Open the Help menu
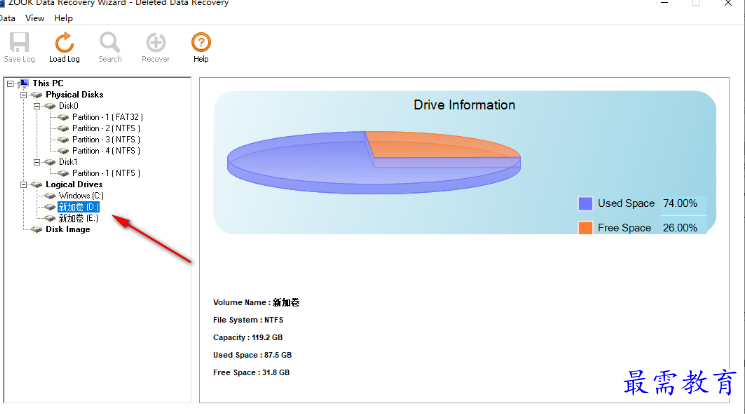Image resolution: width=745 pixels, height=414 pixels. (x=63, y=18)
